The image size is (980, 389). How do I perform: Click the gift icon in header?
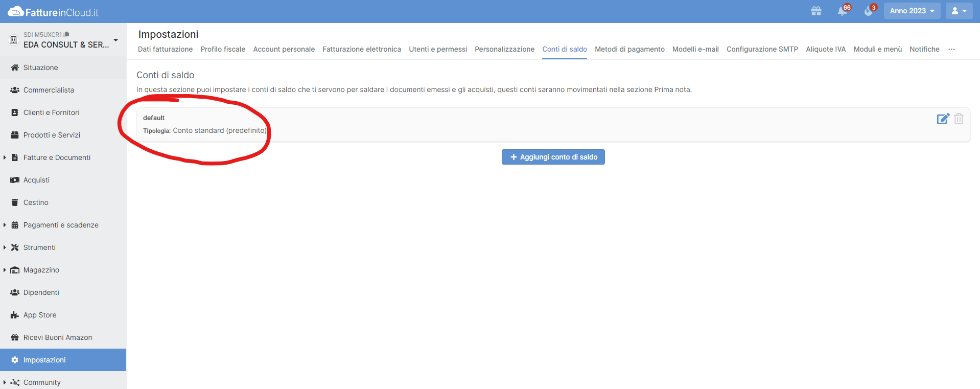[816, 11]
